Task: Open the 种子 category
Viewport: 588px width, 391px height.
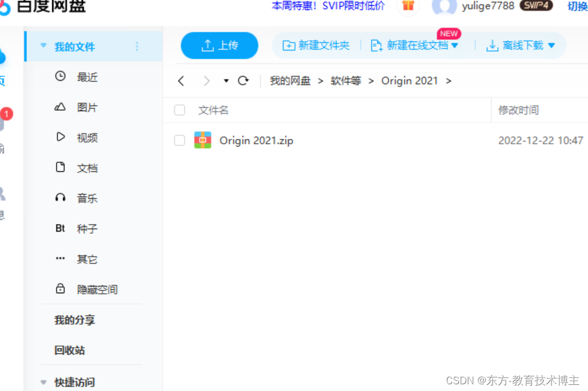Action: pyautogui.click(x=87, y=229)
